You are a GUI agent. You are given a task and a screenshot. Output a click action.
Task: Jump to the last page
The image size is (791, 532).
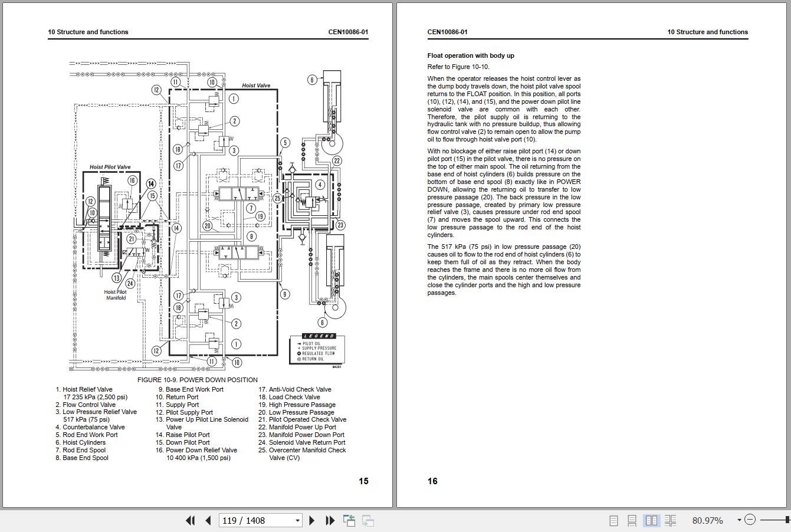(330, 520)
